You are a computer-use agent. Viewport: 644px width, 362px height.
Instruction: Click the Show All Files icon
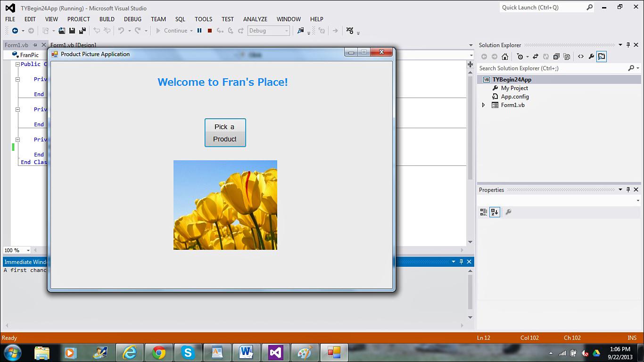(x=566, y=57)
